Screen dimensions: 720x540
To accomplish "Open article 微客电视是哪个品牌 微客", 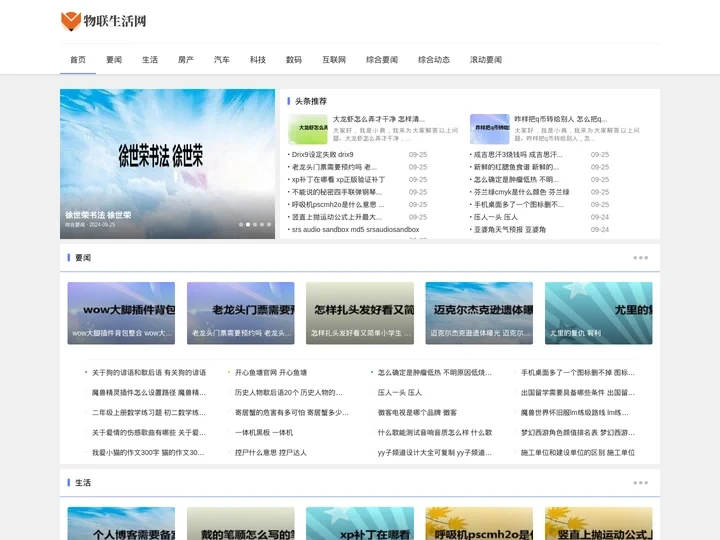I will (x=417, y=412).
